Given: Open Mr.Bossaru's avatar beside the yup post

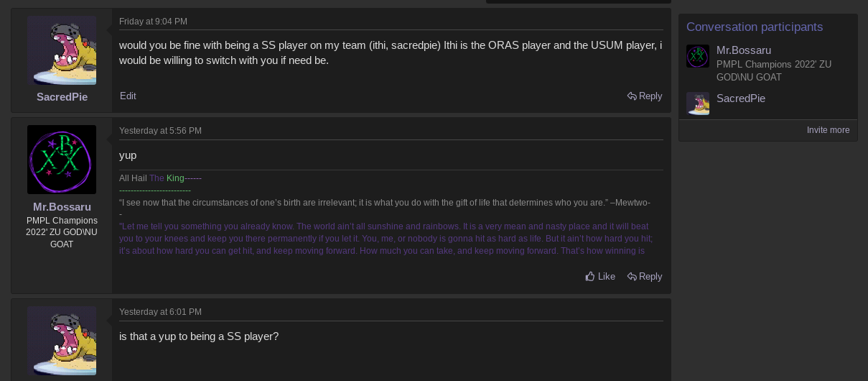Looking at the screenshot, I should [x=62, y=160].
